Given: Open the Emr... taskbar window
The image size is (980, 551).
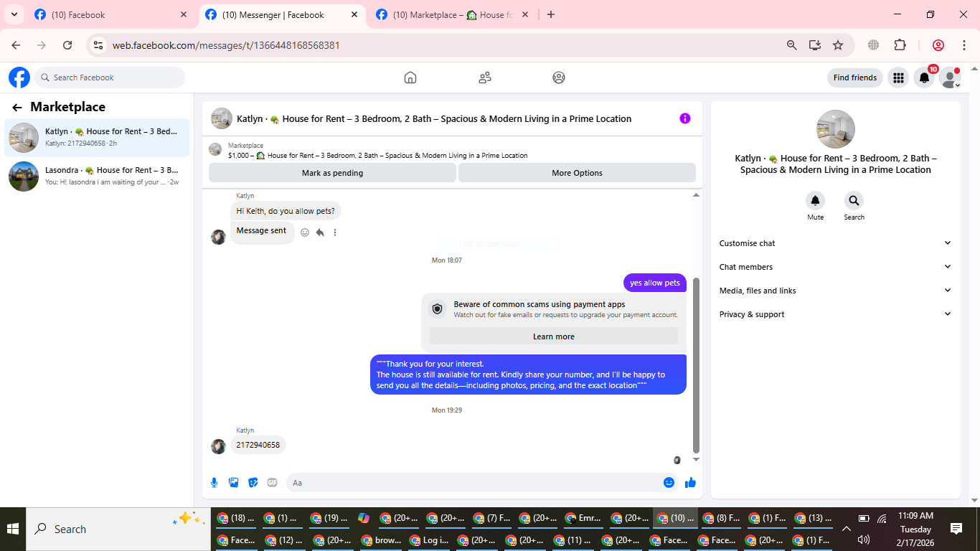Looking at the screenshot, I should click(x=584, y=518).
